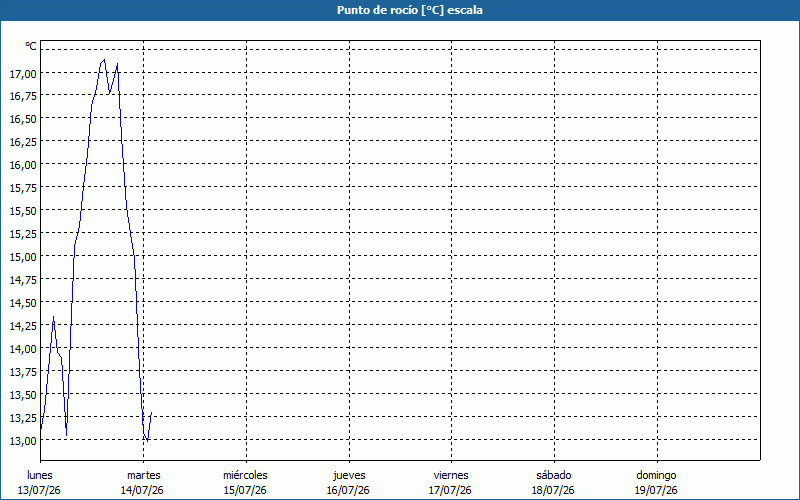800x500 pixels.
Task: Select the 16,25 axis value
Action: pyautogui.click(x=23, y=141)
